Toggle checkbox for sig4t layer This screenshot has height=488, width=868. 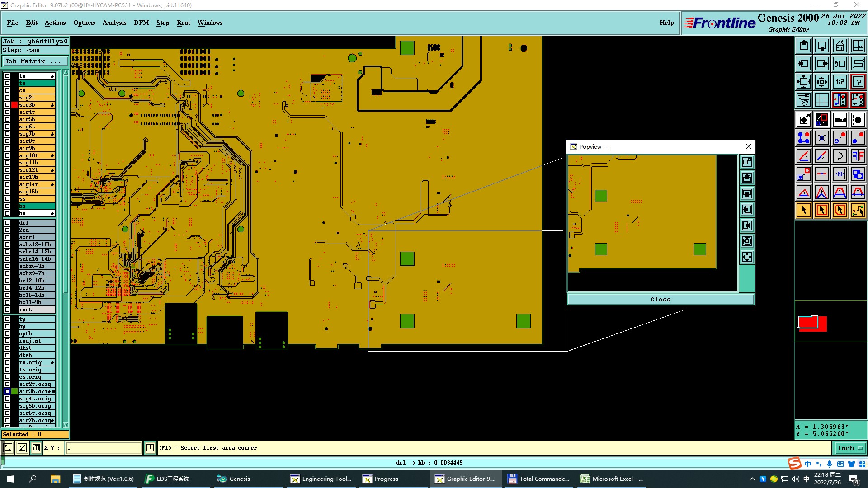(7, 112)
